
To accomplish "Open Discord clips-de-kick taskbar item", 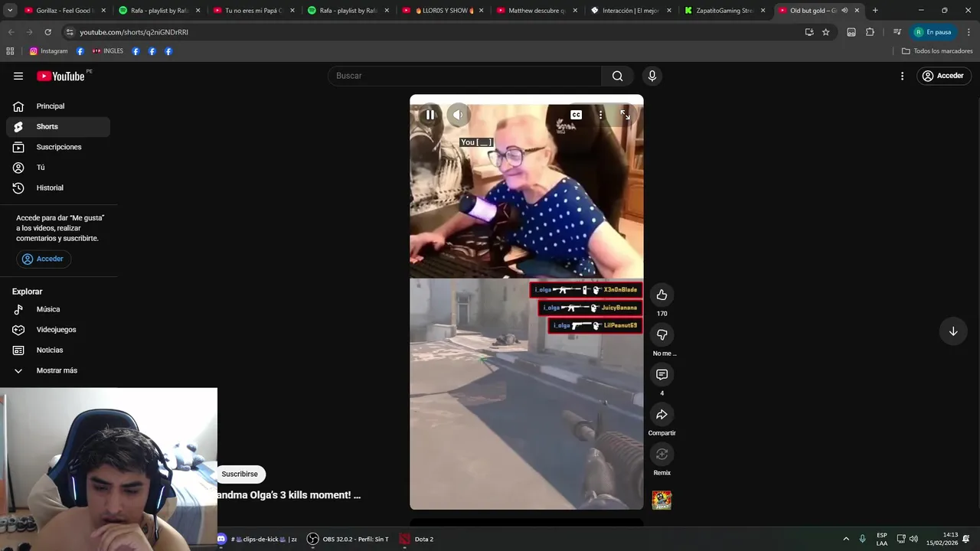I will [x=256, y=540].
